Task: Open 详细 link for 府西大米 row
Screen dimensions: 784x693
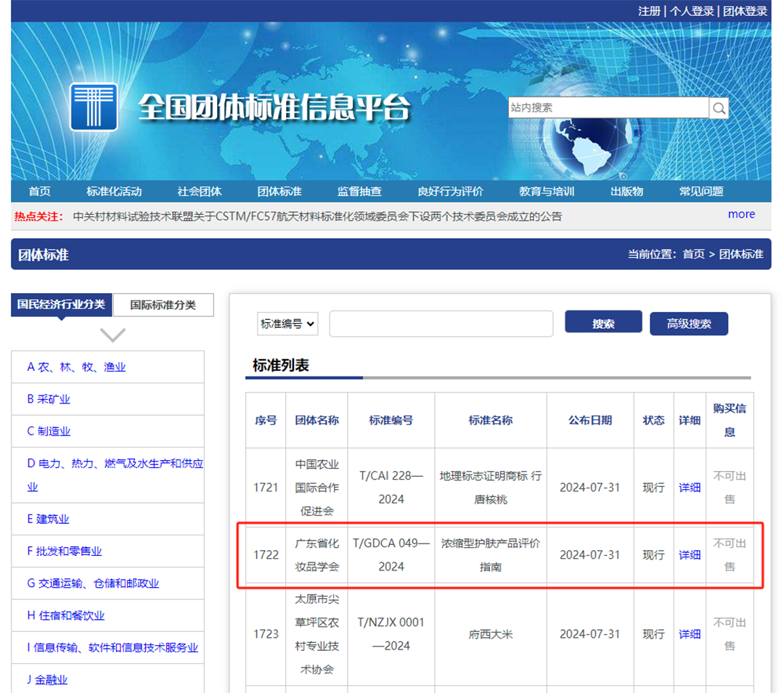Action: (x=689, y=634)
